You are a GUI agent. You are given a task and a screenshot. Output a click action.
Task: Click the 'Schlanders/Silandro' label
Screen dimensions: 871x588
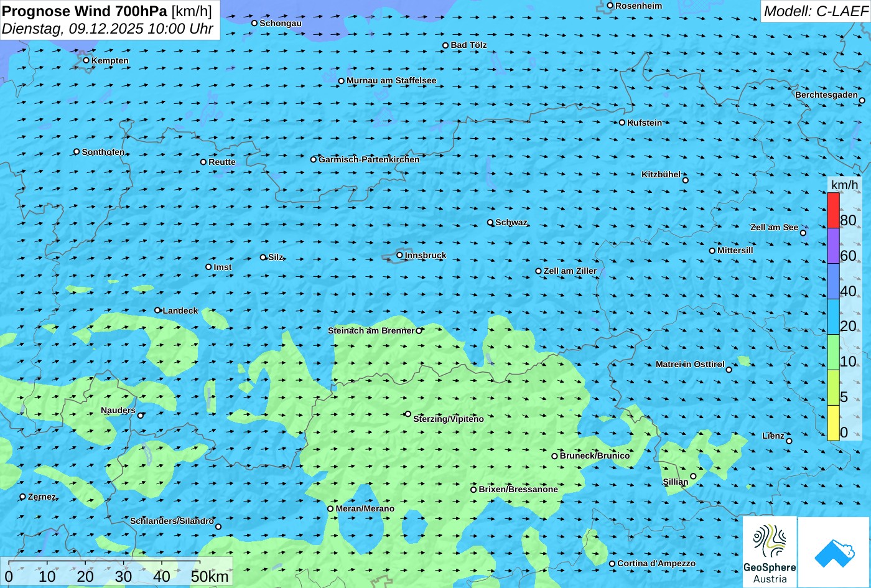pos(172,521)
